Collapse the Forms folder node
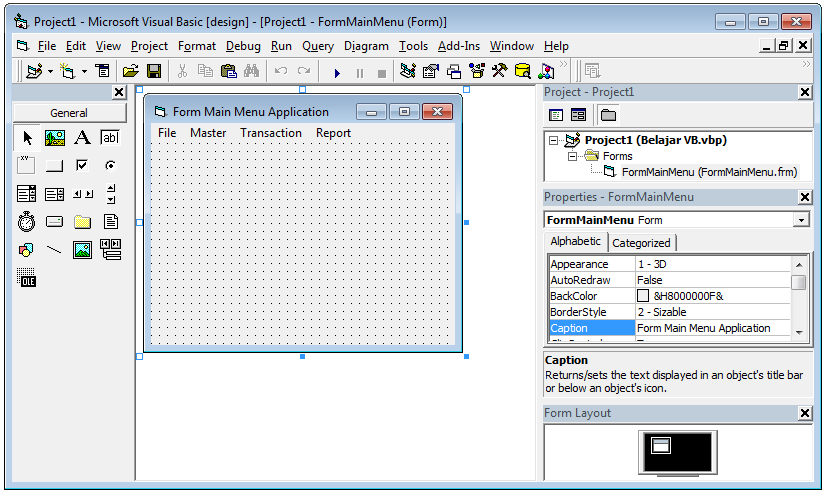This screenshot has width=826, height=492. coord(572,156)
